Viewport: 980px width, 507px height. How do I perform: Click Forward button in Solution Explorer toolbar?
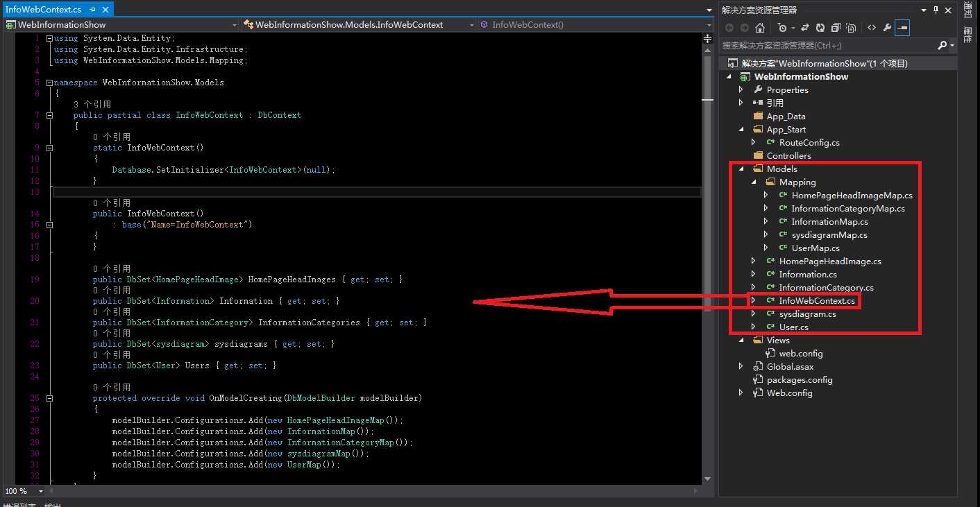tap(744, 28)
